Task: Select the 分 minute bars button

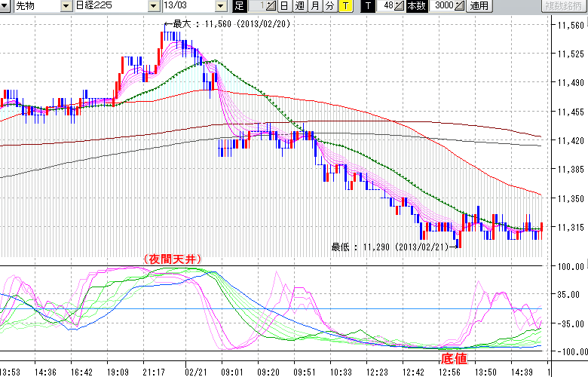Action: (329, 6)
